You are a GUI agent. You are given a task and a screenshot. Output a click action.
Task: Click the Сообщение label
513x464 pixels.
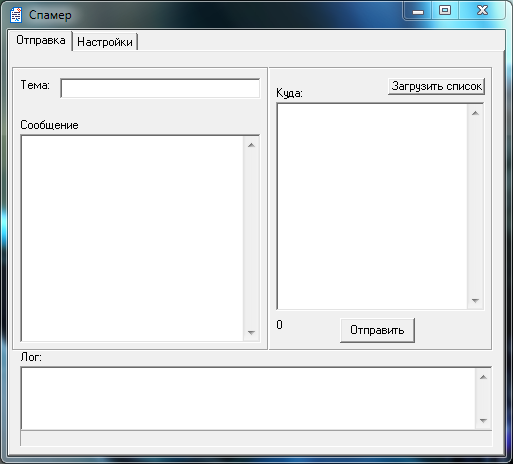point(49,125)
